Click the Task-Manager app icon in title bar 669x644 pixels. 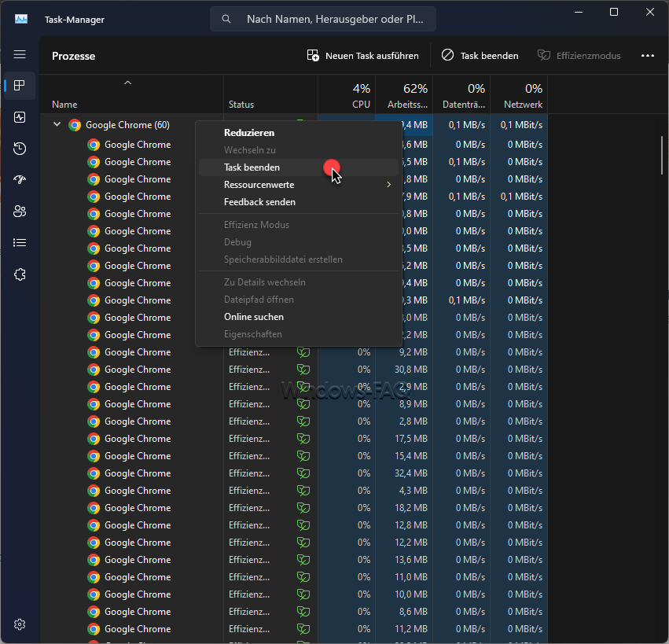click(21, 19)
